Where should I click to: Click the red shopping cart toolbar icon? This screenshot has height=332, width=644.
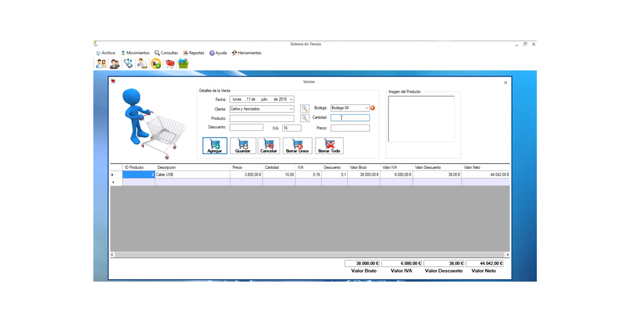click(170, 64)
